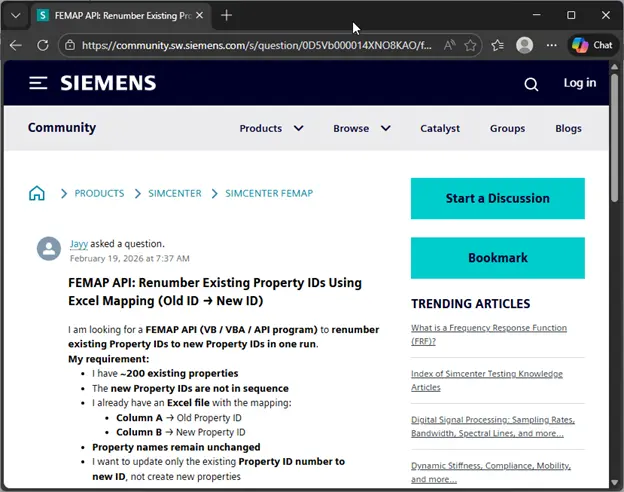Click Start a Discussion button
The image size is (624, 492).
click(x=497, y=198)
